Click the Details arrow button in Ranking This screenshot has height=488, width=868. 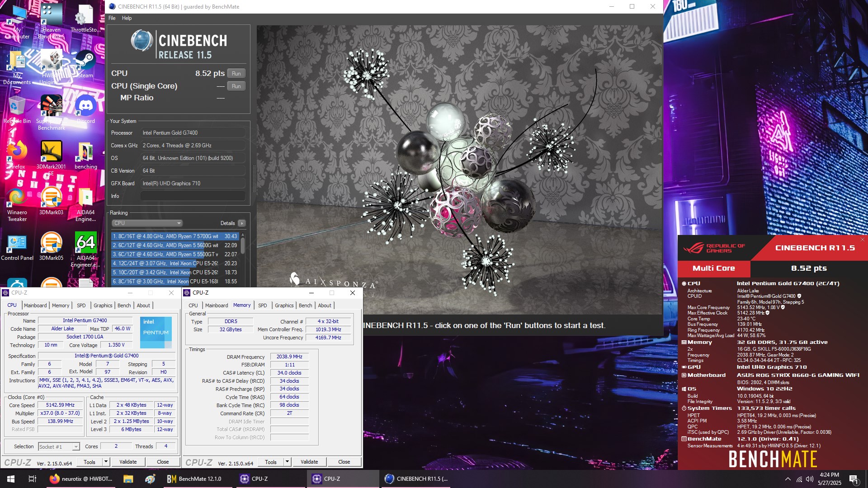[x=242, y=223]
